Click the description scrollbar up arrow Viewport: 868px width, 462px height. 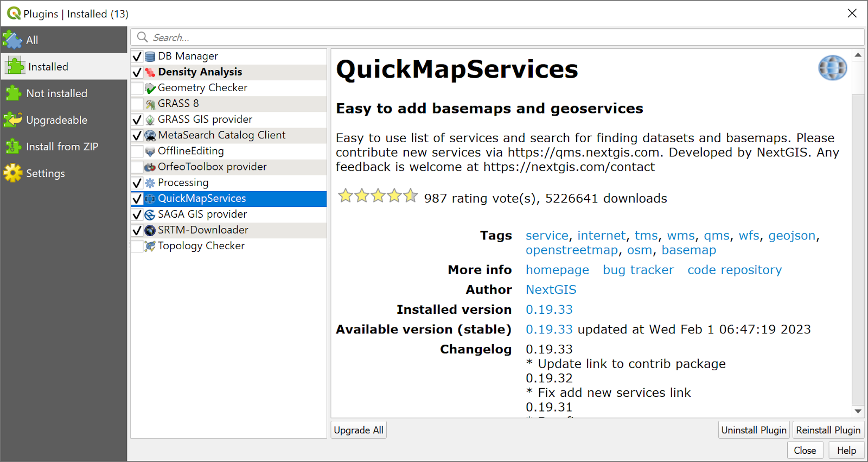point(858,55)
